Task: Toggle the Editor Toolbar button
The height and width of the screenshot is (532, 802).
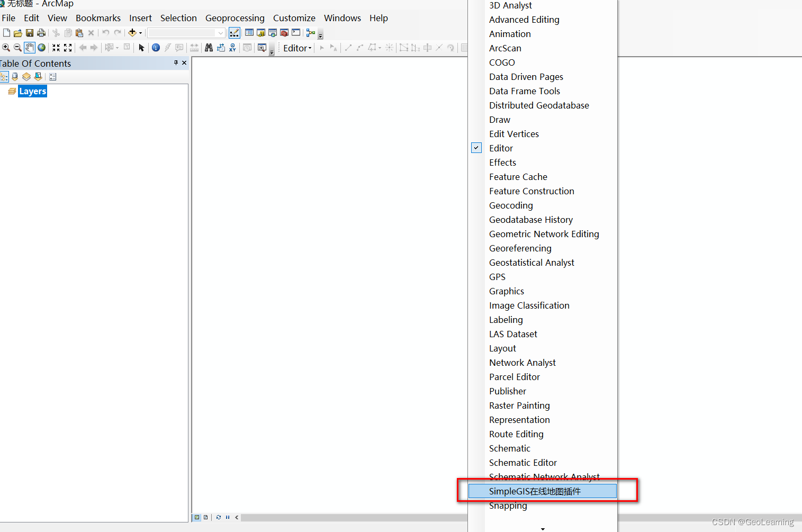Action: pos(235,33)
